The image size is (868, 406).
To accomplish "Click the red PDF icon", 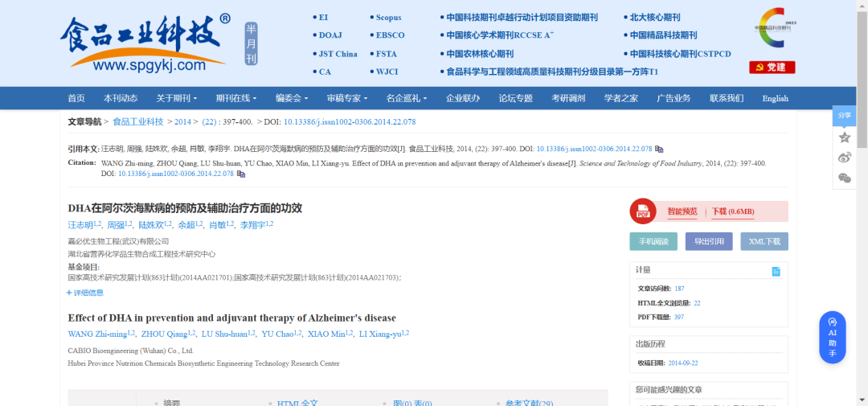I will (x=643, y=211).
